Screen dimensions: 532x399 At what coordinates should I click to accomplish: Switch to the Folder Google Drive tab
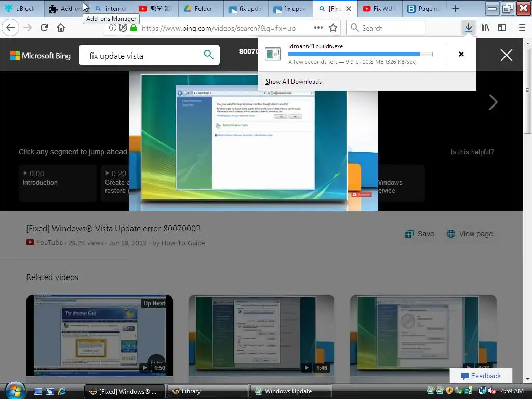(201, 9)
